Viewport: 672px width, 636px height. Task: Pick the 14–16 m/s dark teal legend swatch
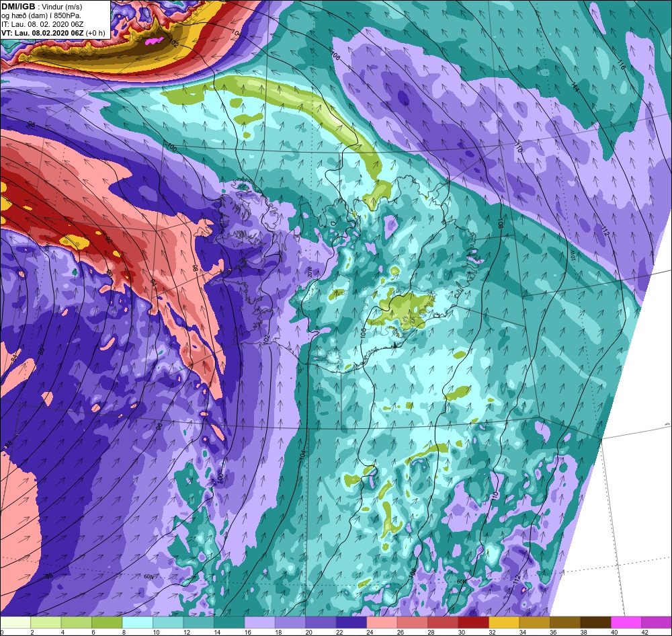click(229, 623)
